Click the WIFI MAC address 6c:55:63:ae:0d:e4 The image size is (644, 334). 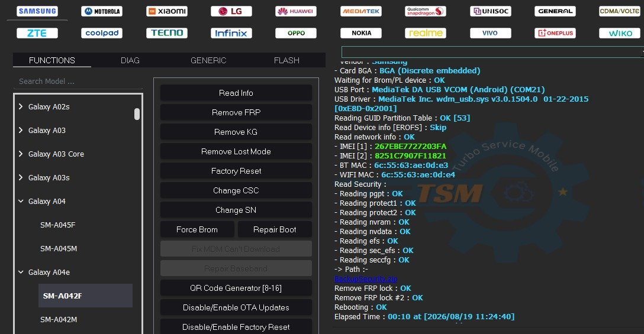coord(418,175)
